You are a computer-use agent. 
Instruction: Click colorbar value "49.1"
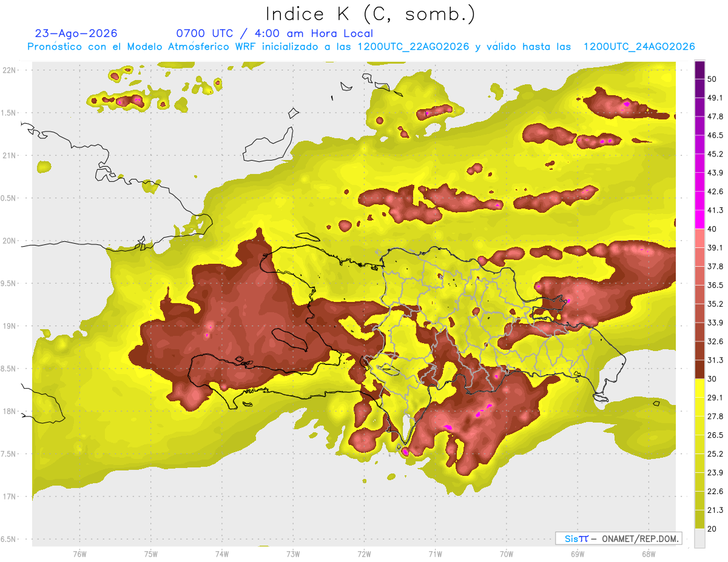715,98
